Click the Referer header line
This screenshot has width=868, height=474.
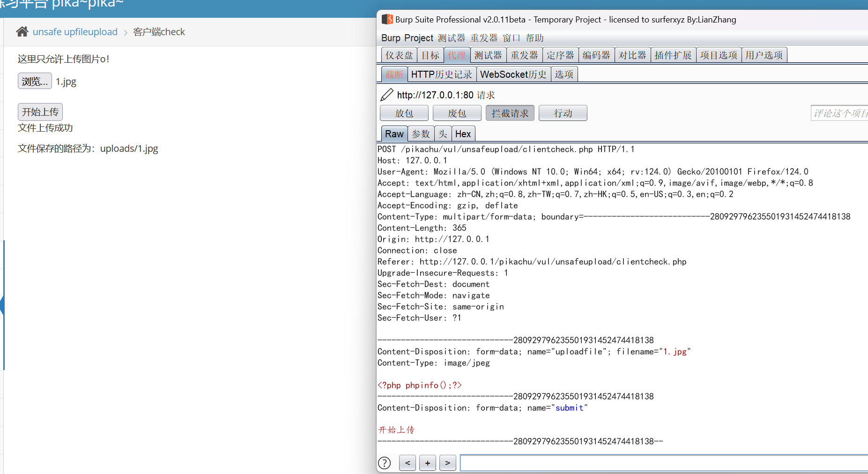[532, 262]
